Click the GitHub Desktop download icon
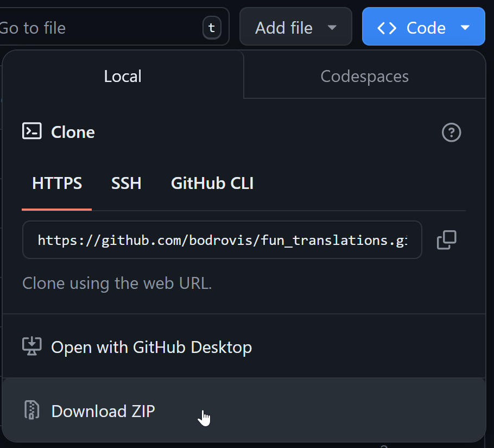 pos(32,346)
